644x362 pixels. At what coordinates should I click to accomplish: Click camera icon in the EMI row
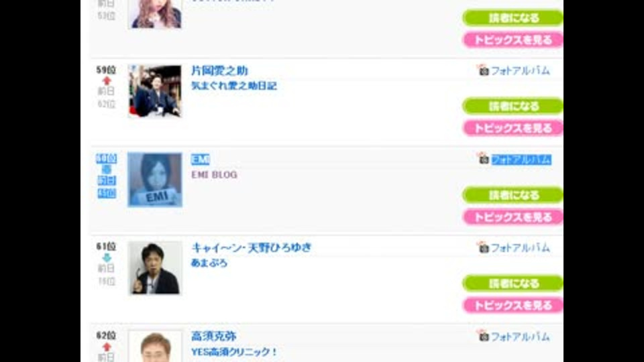point(483,158)
